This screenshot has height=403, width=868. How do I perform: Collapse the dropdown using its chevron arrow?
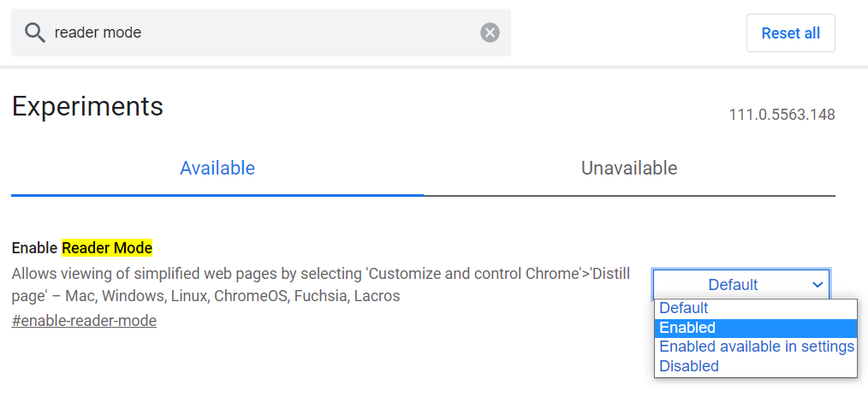(x=817, y=284)
